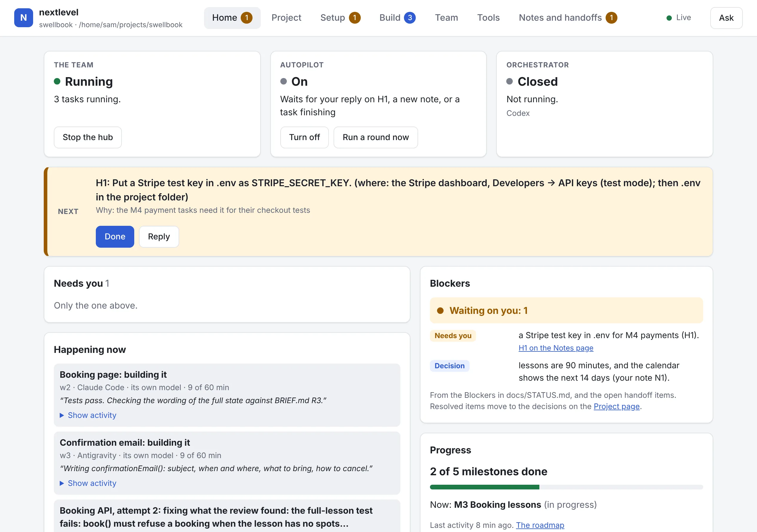This screenshot has width=757, height=532.
Task: Click the 'Tests pass. Checking the wording' quote
Action: point(193,400)
